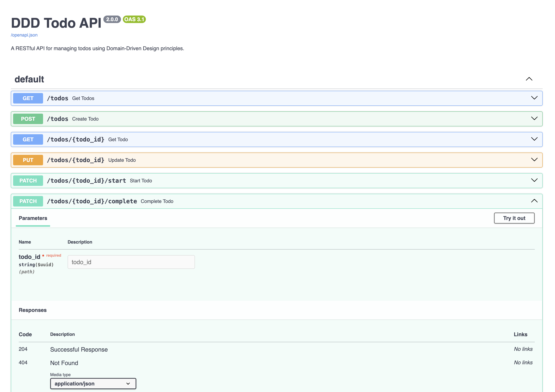Expand the GET /todos Get Todos chevron
This screenshot has width=555, height=392.
tap(534, 98)
